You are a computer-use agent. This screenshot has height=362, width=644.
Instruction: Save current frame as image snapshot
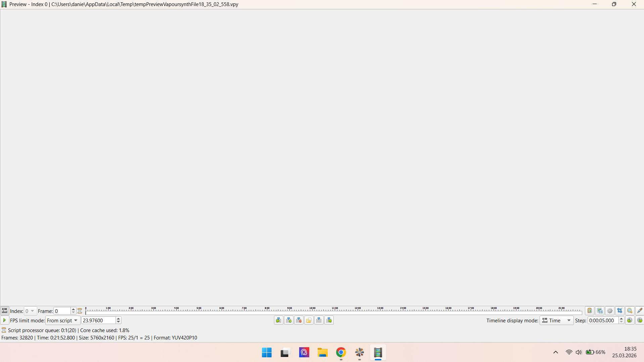(x=600, y=311)
